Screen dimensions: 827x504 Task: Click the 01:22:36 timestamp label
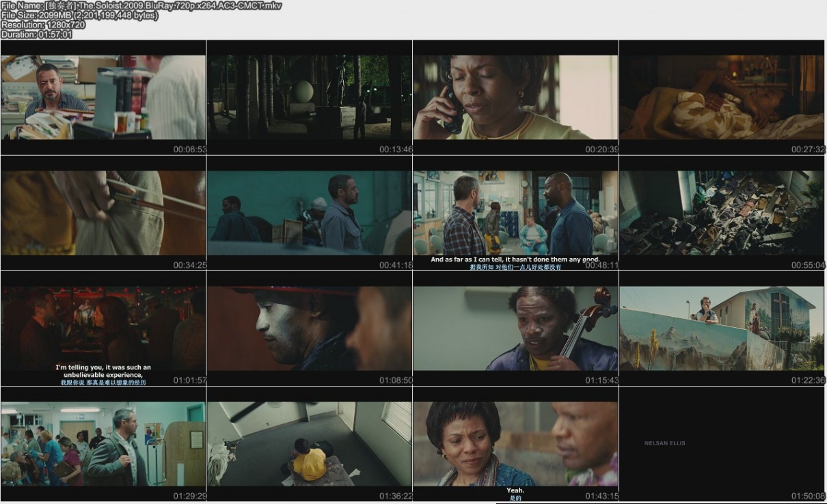pyautogui.click(x=809, y=380)
